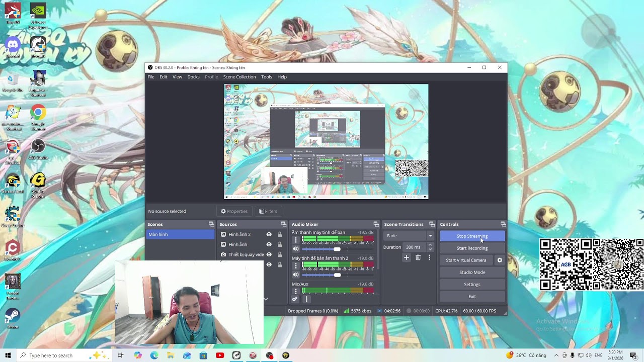Adjust Máy tính để bàn âm thanh 2 volume slider
644x362 pixels.
pyautogui.click(x=337, y=275)
